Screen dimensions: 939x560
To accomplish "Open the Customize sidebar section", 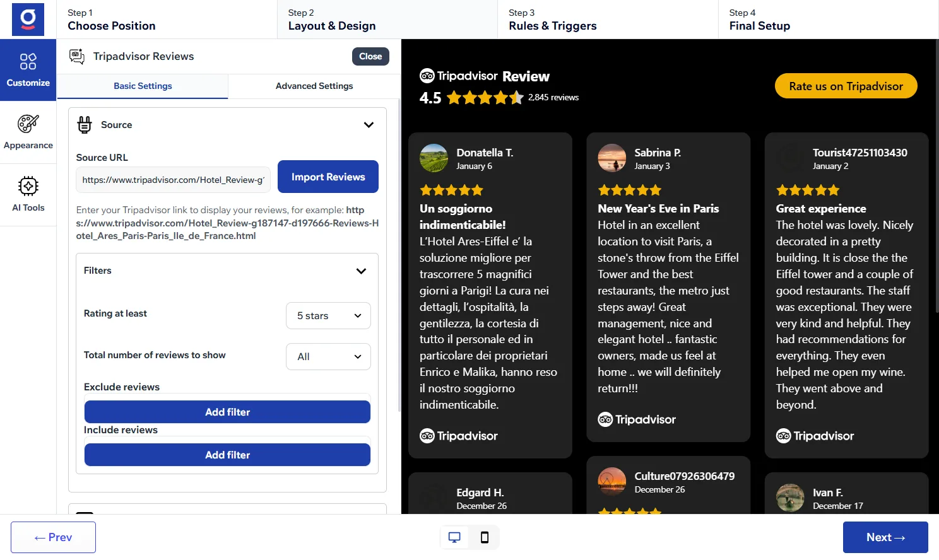I will (x=28, y=70).
